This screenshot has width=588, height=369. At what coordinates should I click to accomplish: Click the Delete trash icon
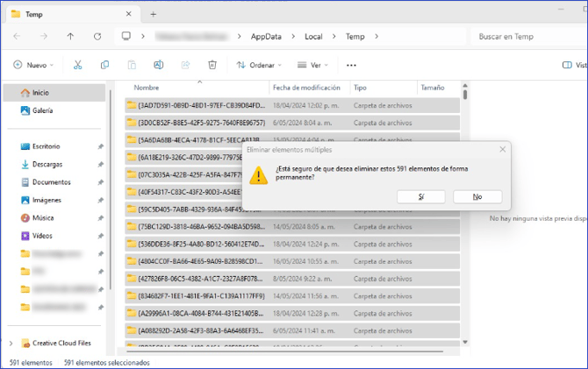tap(212, 65)
